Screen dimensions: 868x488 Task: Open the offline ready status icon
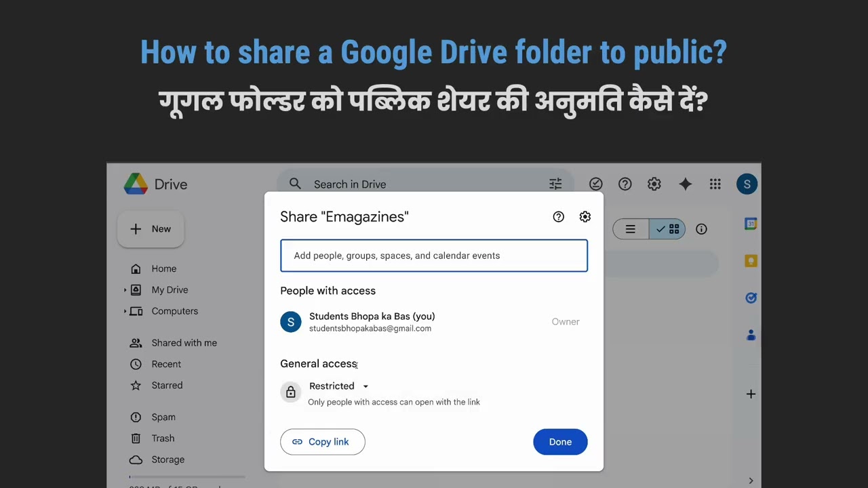595,184
